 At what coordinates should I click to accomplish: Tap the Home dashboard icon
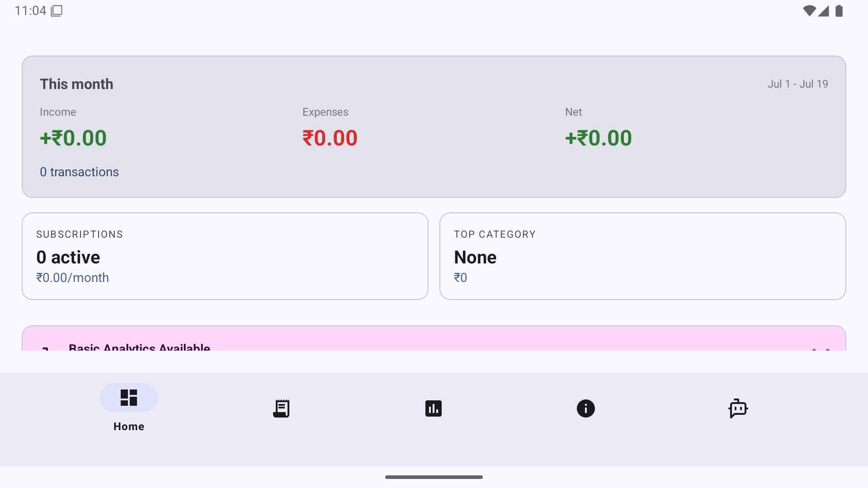[129, 398]
